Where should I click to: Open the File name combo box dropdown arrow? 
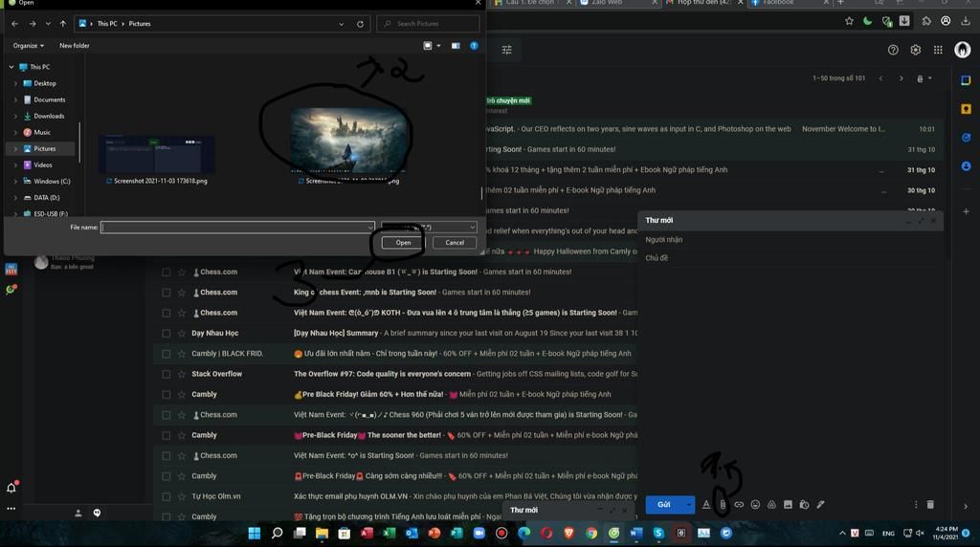pyautogui.click(x=369, y=228)
